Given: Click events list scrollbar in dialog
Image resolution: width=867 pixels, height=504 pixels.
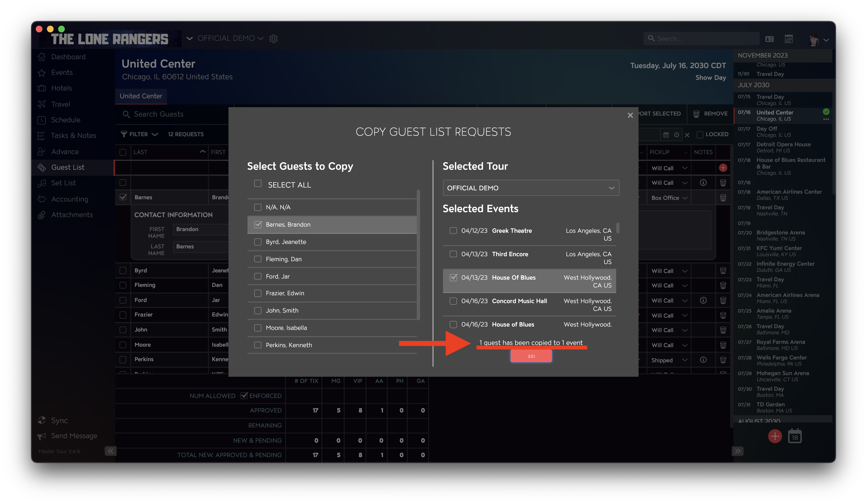Looking at the screenshot, I should tap(618, 228).
